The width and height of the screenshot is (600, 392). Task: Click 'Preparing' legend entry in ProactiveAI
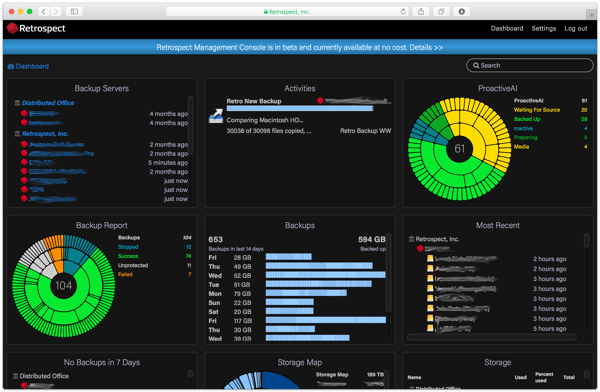pos(525,137)
